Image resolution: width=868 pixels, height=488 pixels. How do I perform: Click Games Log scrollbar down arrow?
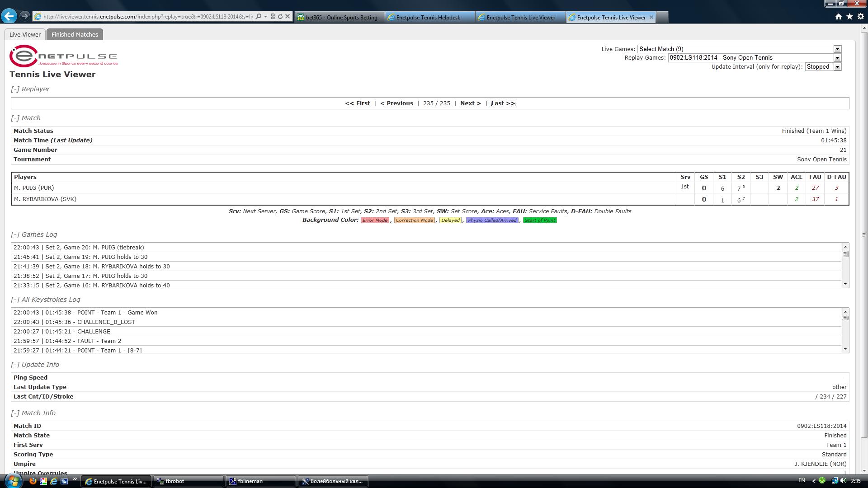845,284
